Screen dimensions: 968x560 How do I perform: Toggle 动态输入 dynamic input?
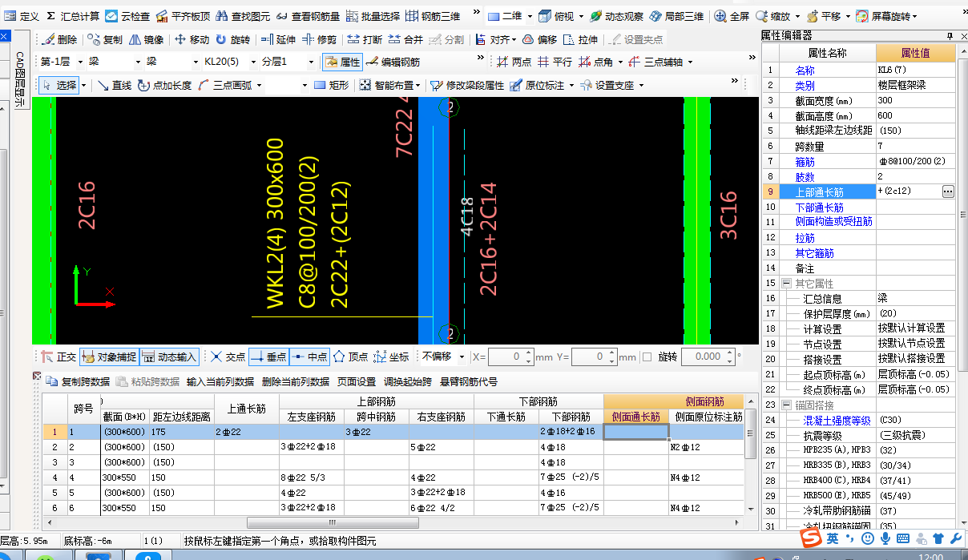(169, 357)
